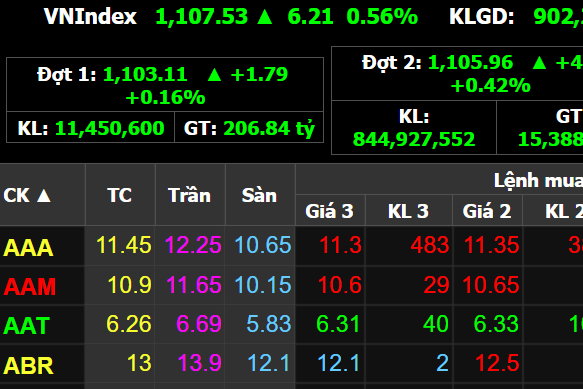
Task: Click AAA reference price 11.45
Action: click(124, 245)
